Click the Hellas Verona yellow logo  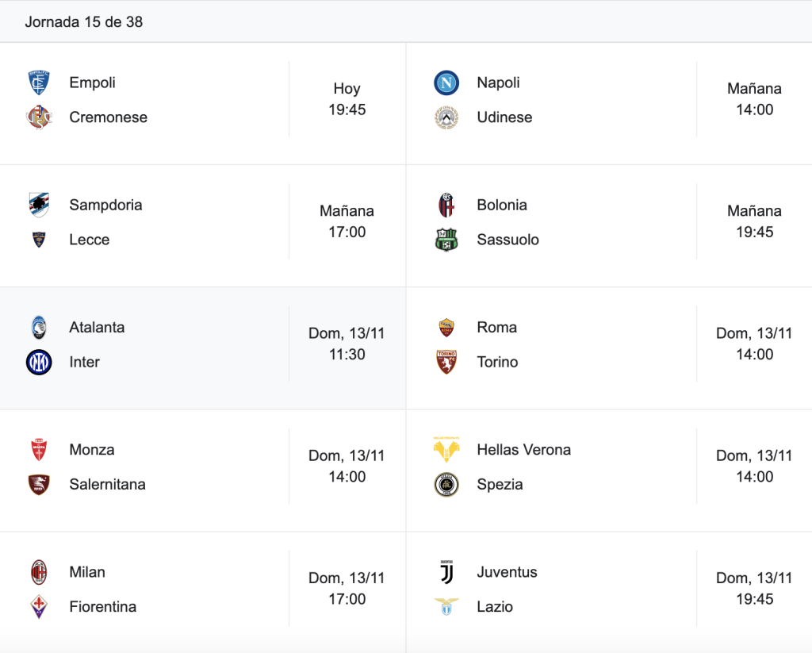tap(446, 449)
